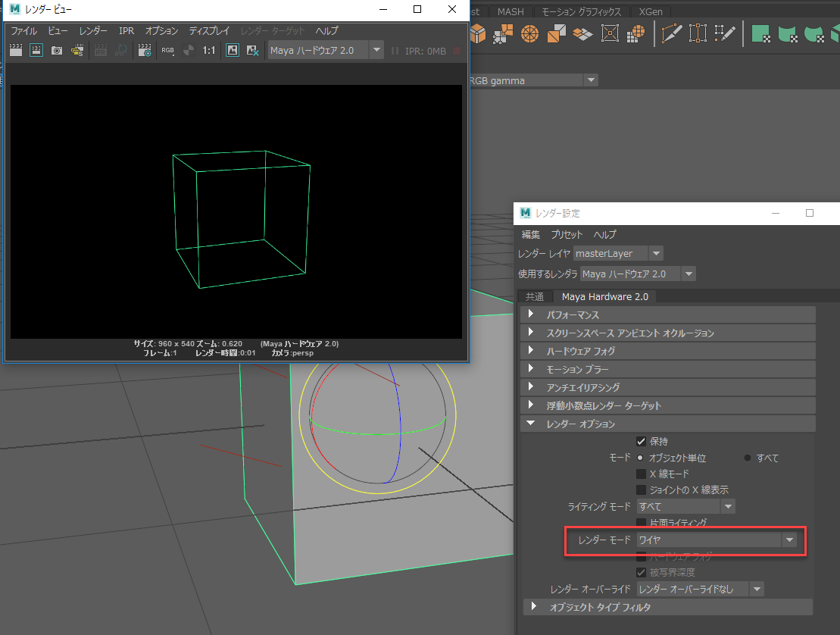Open the オプション menu in Render View
The height and width of the screenshot is (635, 840).
point(161,31)
